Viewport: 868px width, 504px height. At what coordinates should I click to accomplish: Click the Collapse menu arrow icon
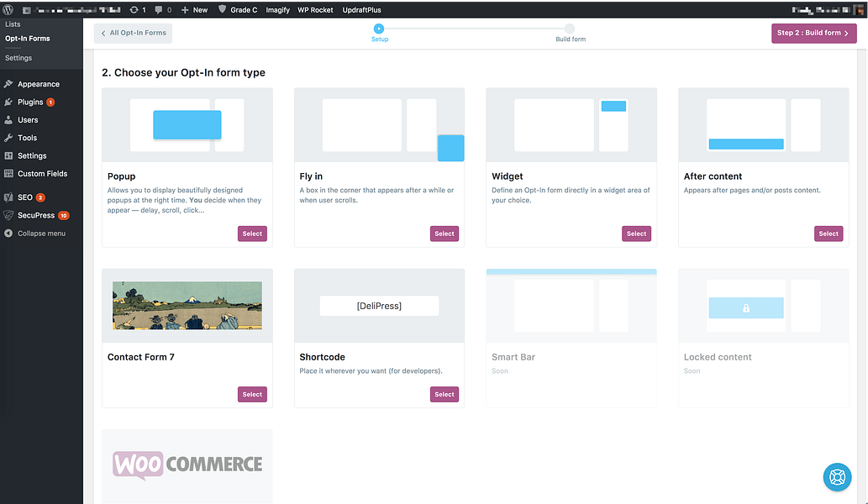(8, 233)
